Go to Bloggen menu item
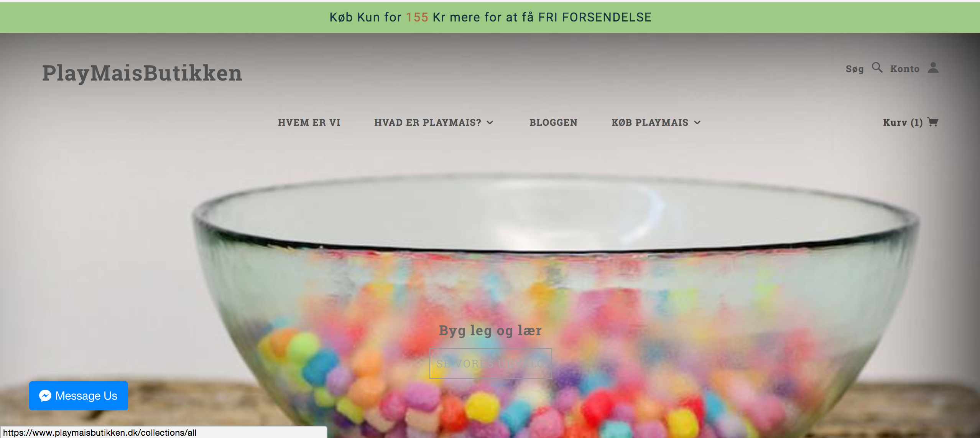 [x=553, y=122]
